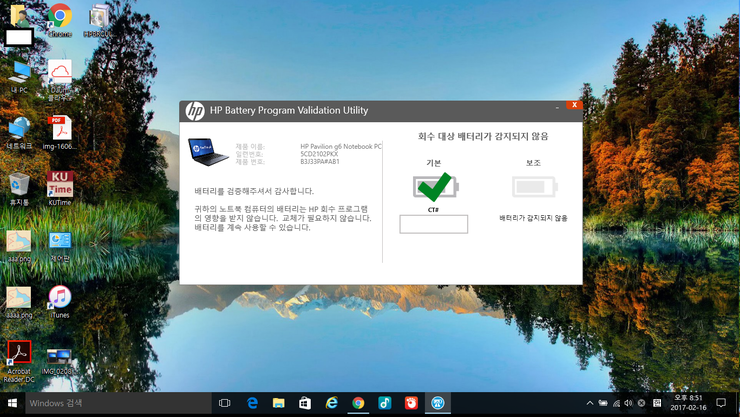Open the Wi-Fi network tray icon

(x=616, y=403)
